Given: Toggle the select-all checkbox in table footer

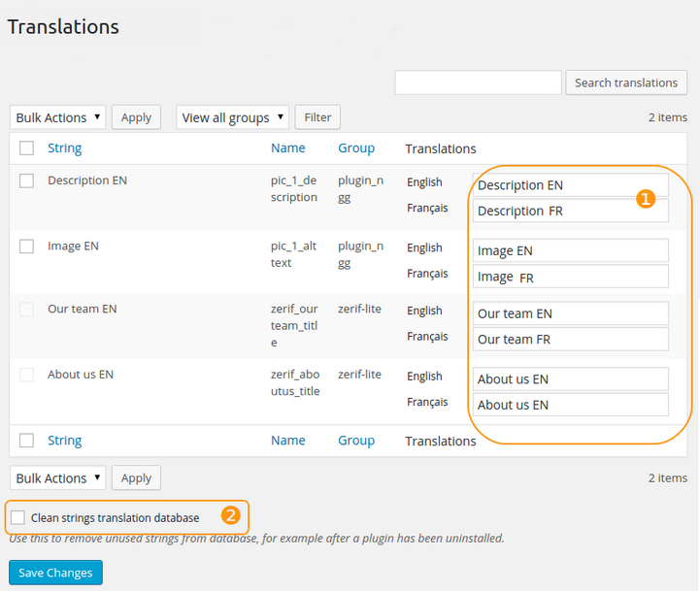Looking at the screenshot, I should coord(27,441).
